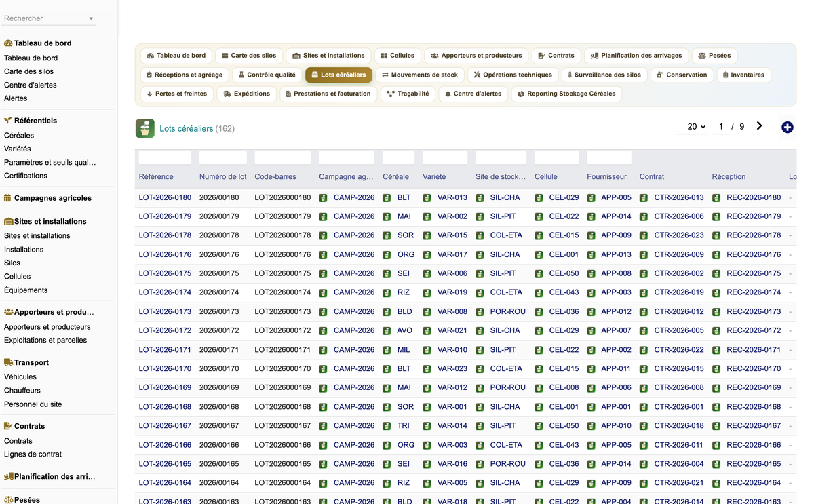
Task: Click green icon beside COL-ETA in LOT-2026-0178 row
Action: (480, 235)
